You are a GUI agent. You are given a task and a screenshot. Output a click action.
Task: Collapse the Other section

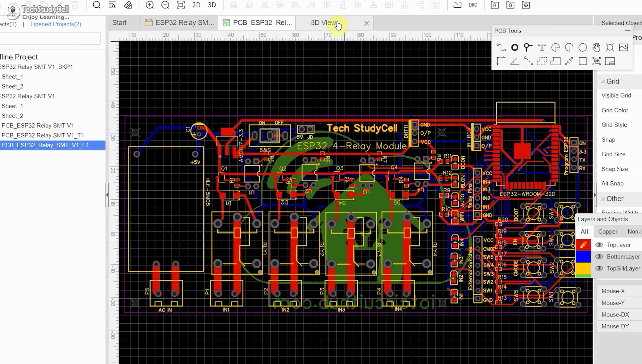[x=603, y=199]
